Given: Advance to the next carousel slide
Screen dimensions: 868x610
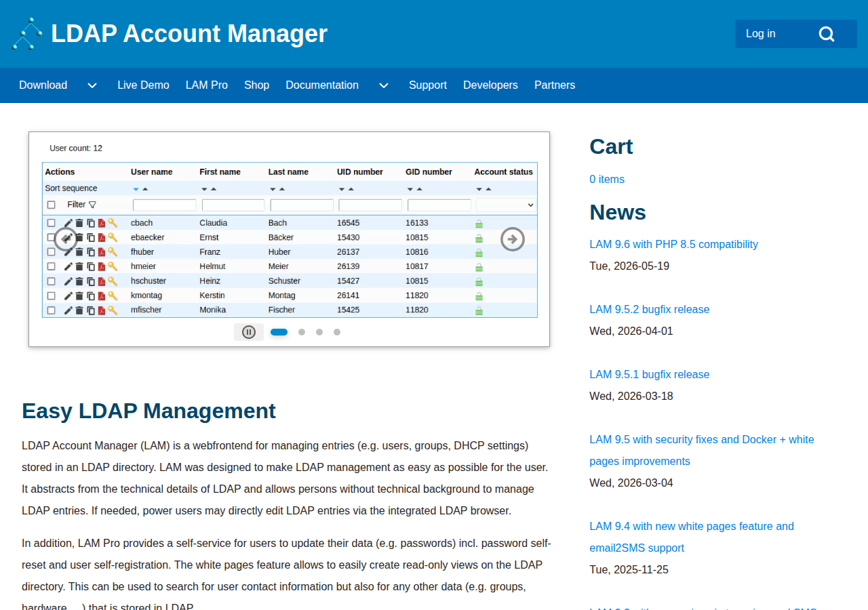Looking at the screenshot, I should click(x=513, y=239).
